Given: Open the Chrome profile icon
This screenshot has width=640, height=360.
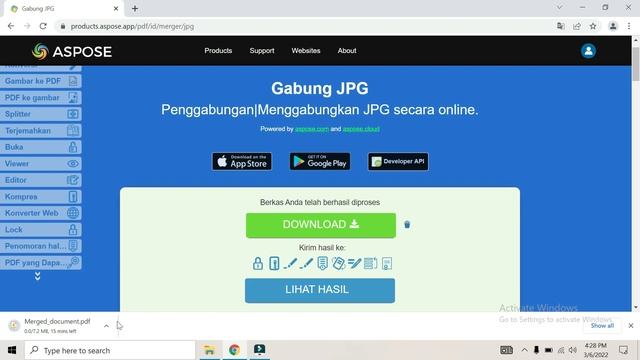Looking at the screenshot, I should click(613, 26).
